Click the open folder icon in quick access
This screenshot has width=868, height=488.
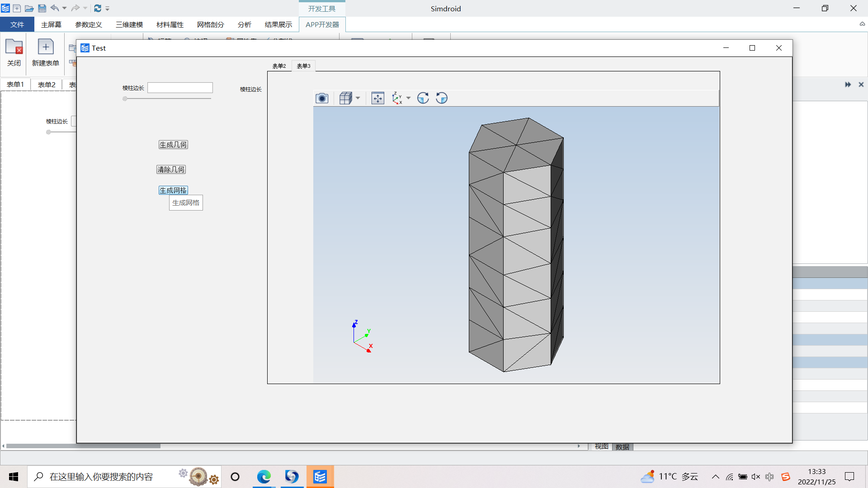tap(29, 8)
